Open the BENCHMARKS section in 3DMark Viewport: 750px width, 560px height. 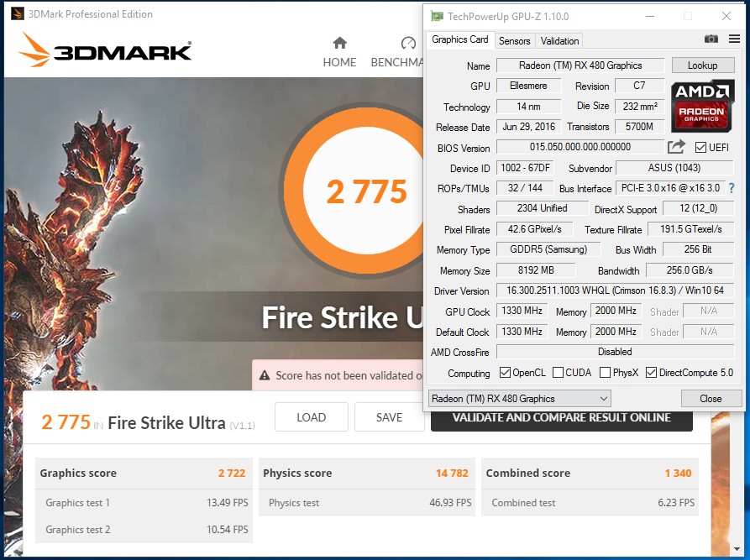397,52
